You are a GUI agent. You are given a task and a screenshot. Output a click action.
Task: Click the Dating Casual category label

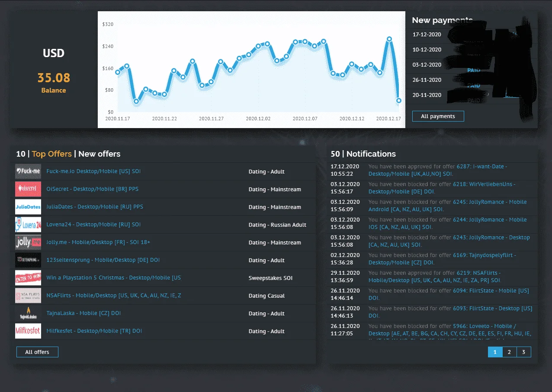coord(266,296)
